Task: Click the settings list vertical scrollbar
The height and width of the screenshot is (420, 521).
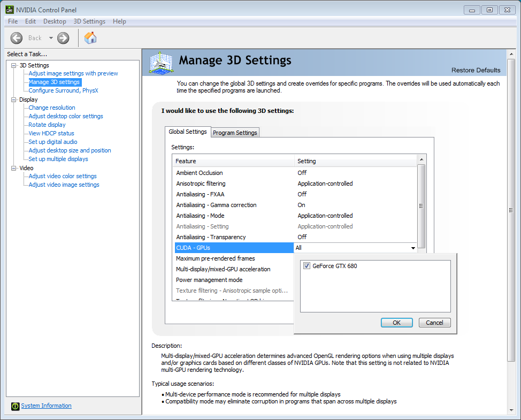Action: pos(422,206)
